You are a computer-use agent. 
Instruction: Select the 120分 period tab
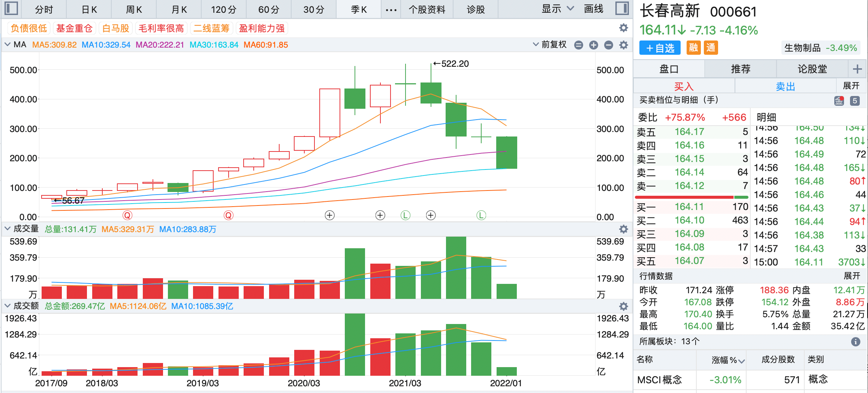tap(224, 10)
